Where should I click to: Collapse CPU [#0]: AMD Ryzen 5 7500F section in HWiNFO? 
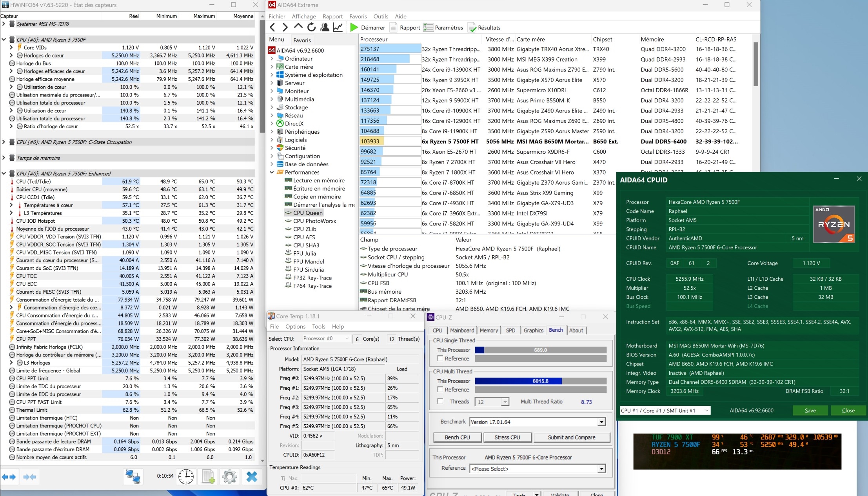click(4, 40)
